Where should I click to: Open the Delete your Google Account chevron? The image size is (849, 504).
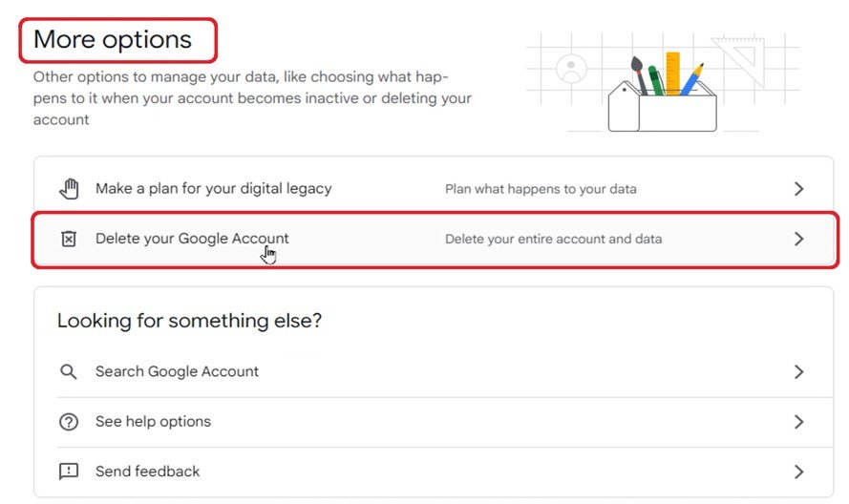[799, 239]
